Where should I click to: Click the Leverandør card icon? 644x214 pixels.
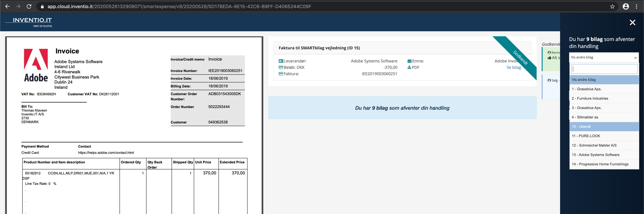[x=281, y=61]
